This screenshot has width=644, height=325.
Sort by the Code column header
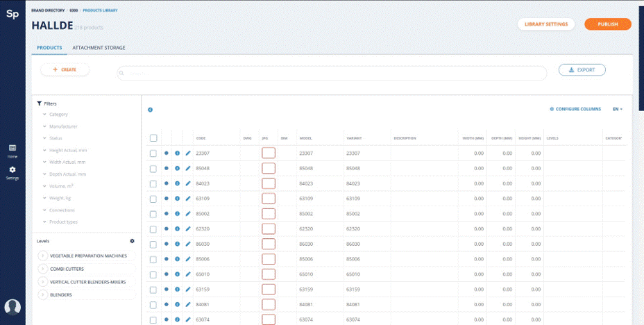(x=201, y=138)
